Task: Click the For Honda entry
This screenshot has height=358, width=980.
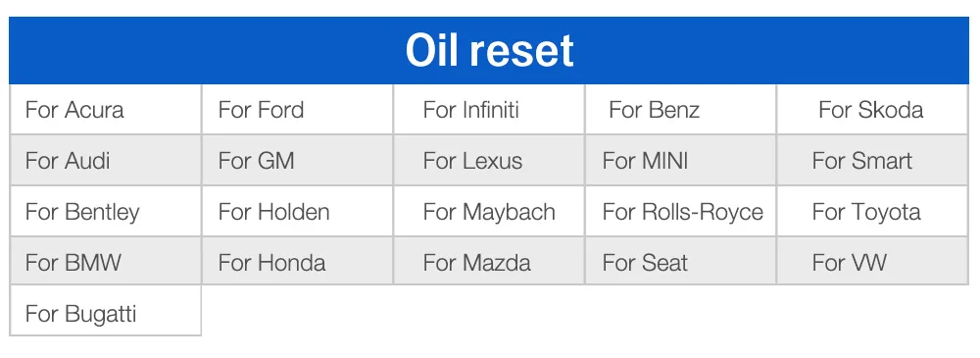Action: click(298, 262)
